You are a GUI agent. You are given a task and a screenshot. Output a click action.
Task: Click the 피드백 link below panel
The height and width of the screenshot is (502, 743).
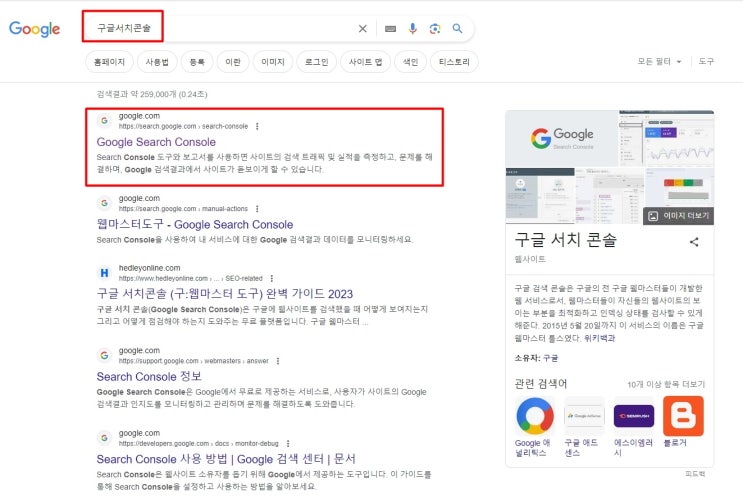coord(695,474)
